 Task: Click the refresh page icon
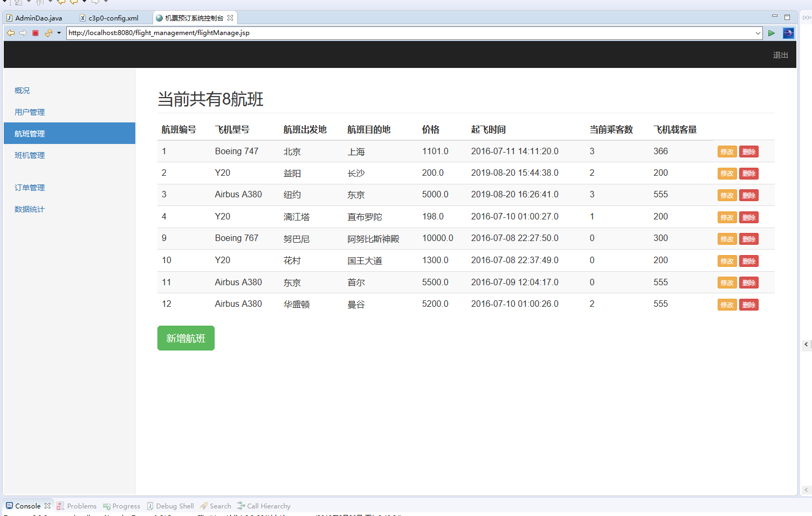(48, 33)
